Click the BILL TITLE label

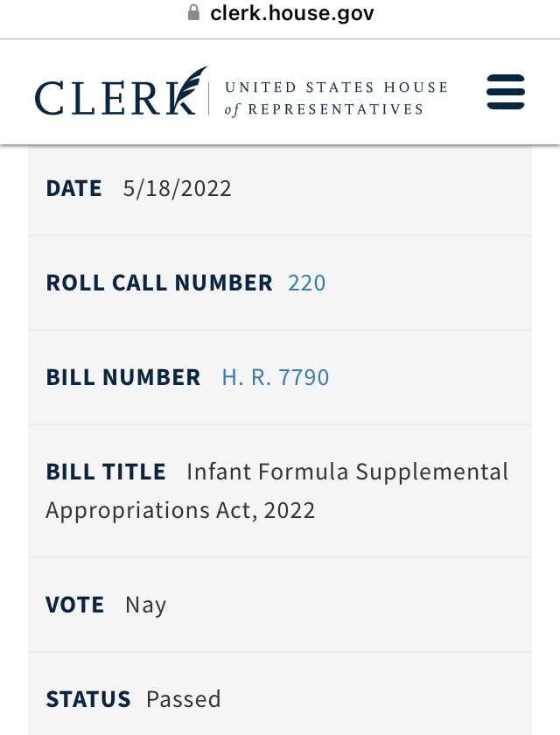pyautogui.click(x=106, y=472)
